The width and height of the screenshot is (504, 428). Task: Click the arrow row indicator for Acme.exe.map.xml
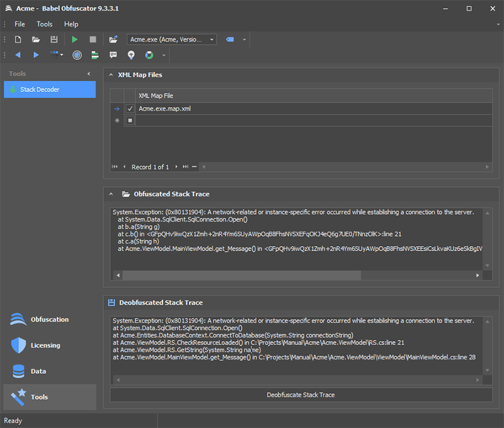click(117, 109)
